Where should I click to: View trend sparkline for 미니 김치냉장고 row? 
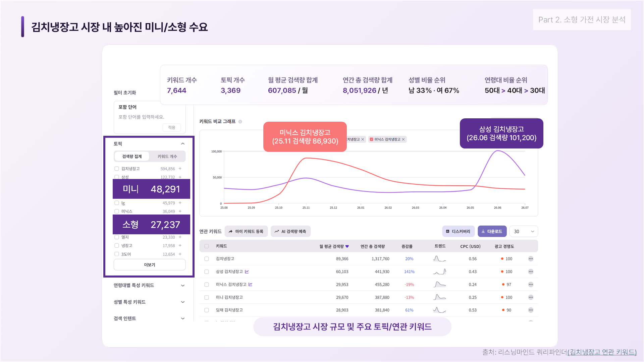tap(439, 297)
